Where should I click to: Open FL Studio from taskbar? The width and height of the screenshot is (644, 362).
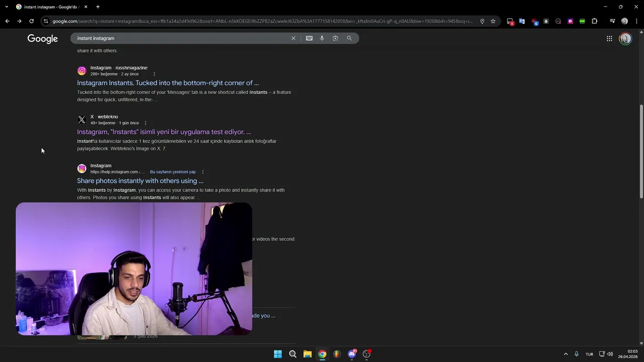click(x=337, y=354)
